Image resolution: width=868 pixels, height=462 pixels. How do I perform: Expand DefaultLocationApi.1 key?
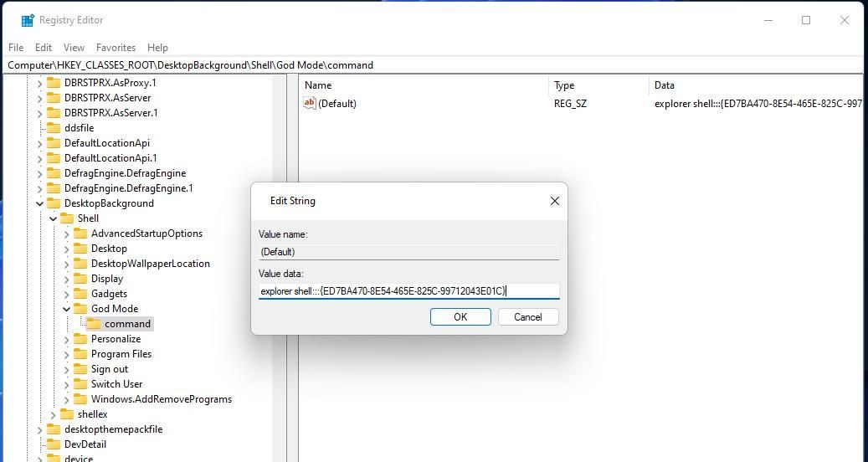coord(40,158)
